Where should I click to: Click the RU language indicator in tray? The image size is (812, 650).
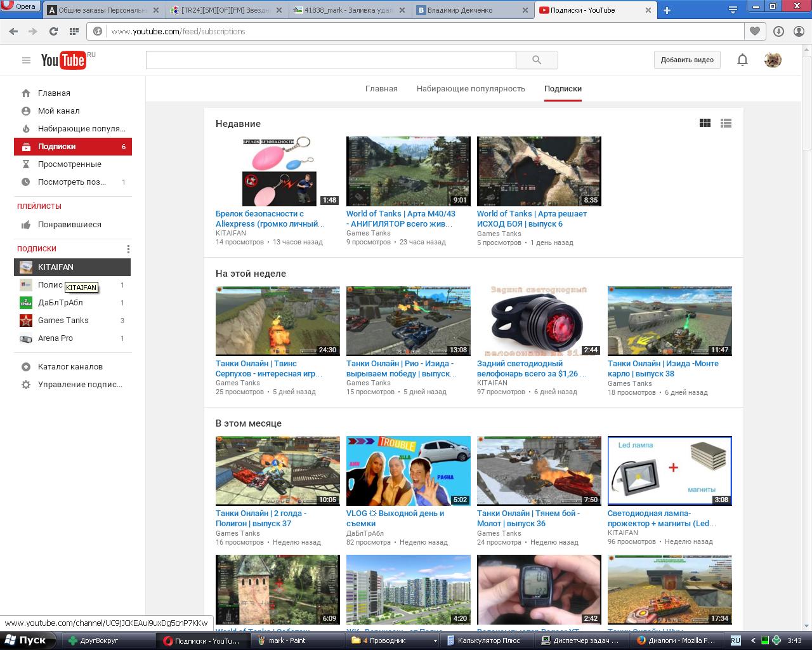tap(736, 640)
